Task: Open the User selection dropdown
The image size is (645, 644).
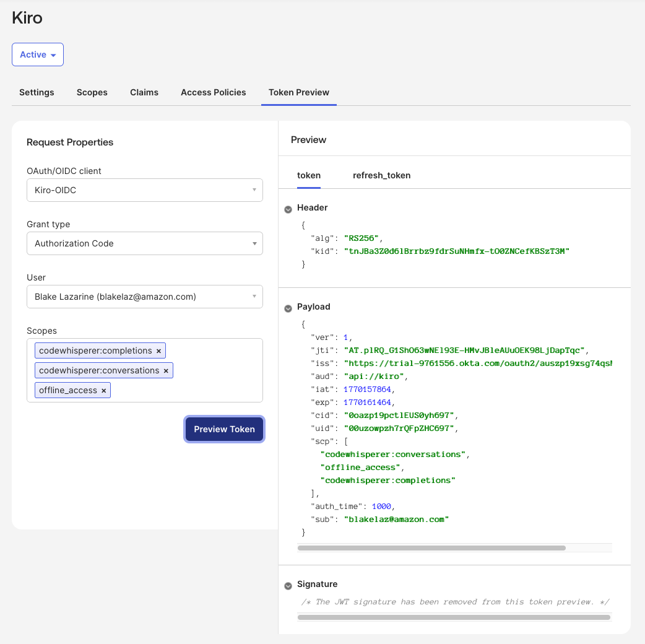Action: click(x=145, y=297)
